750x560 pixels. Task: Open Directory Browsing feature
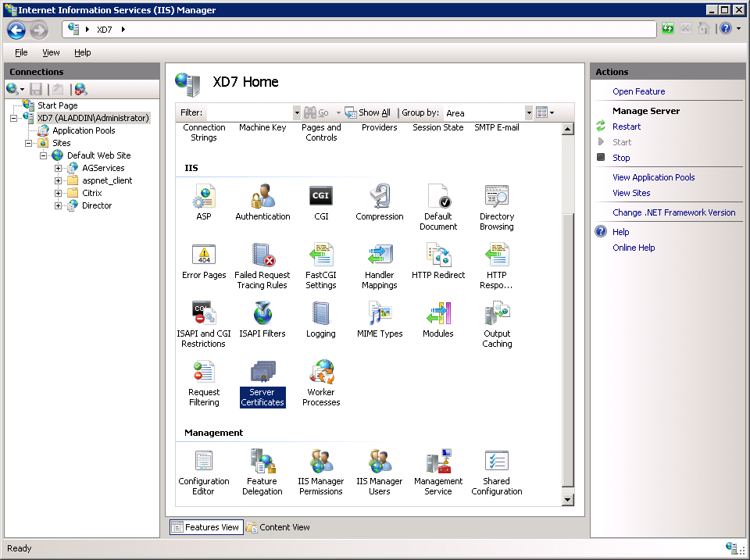497,207
